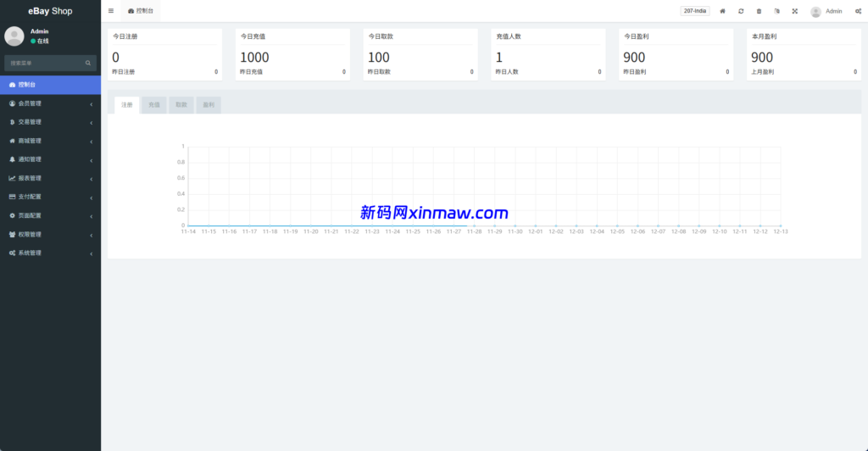Image resolution: width=868 pixels, height=451 pixels.
Task: Click the 昨日人数 label
Action: pyautogui.click(x=507, y=72)
